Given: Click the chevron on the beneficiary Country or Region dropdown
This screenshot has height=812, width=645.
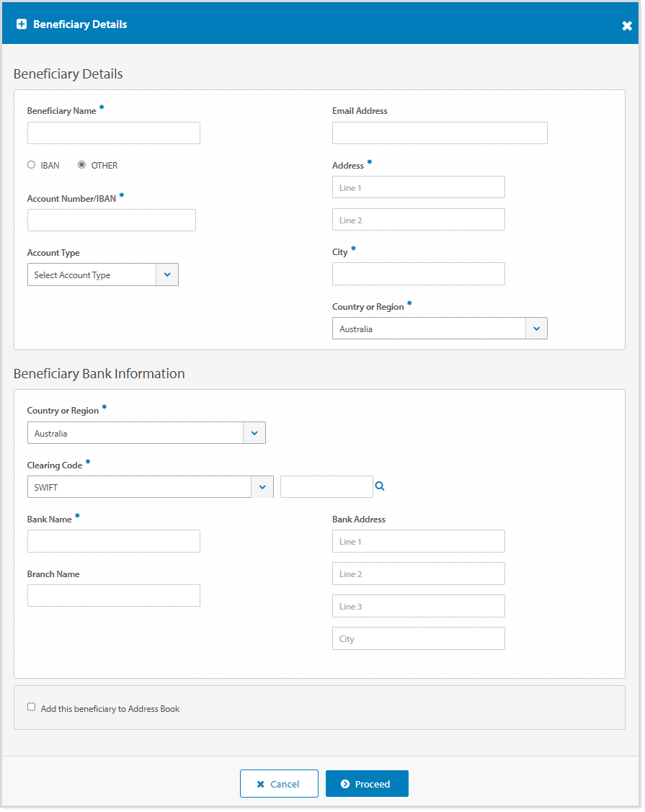Looking at the screenshot, I should pyautogui.click(x=536, y=328).
